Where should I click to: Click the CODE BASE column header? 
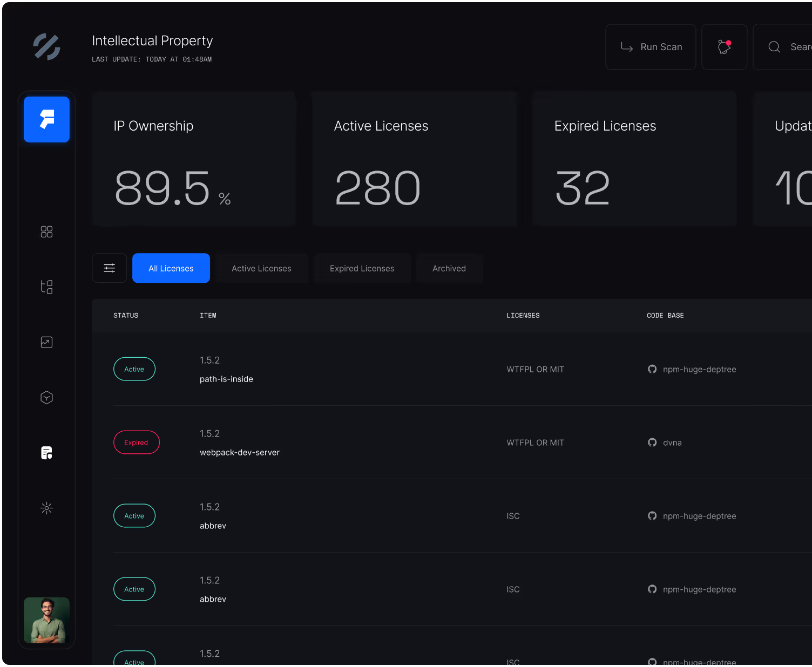click(665, 316)
